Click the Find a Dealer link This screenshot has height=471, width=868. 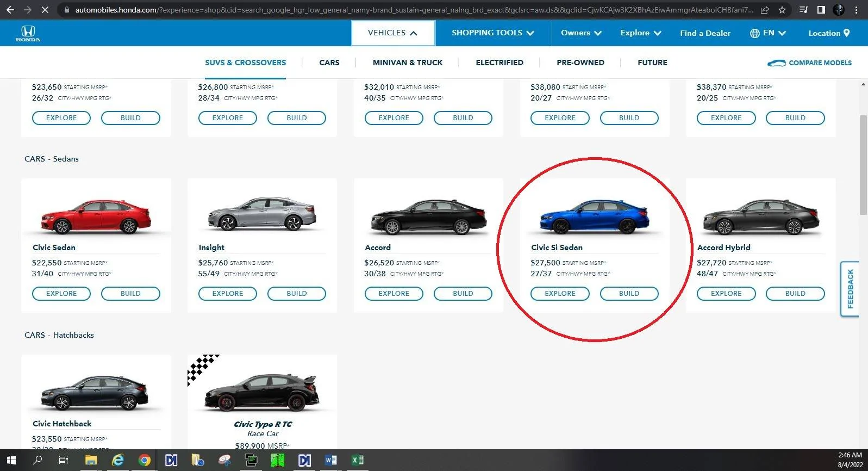(x=705, y=33)
